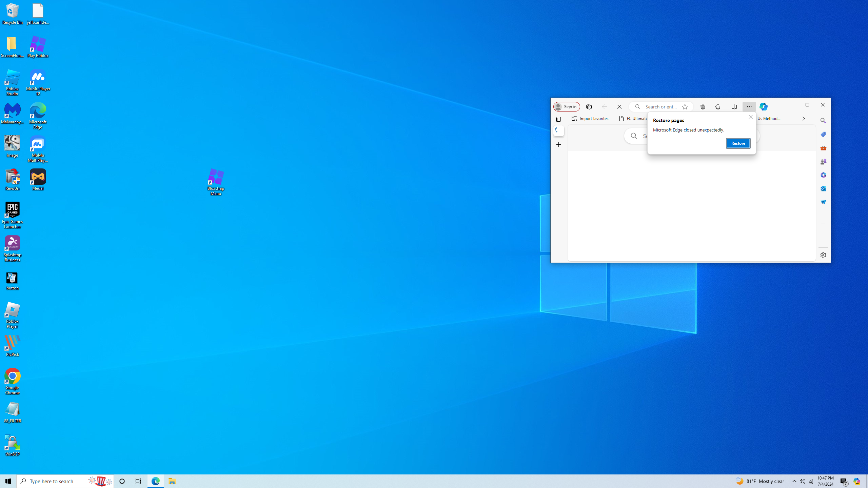Toggle Split screen view

(x=734, y=107)
